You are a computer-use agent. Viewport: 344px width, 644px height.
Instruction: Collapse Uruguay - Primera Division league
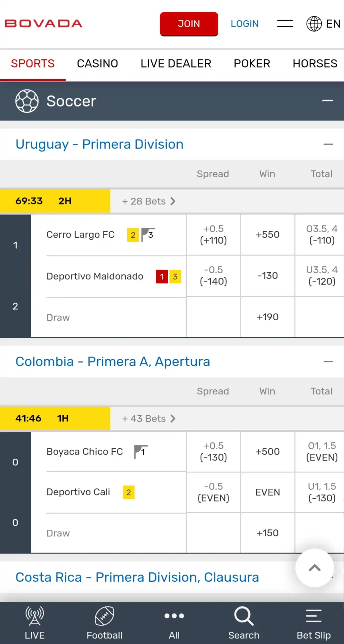click(328, 144)
